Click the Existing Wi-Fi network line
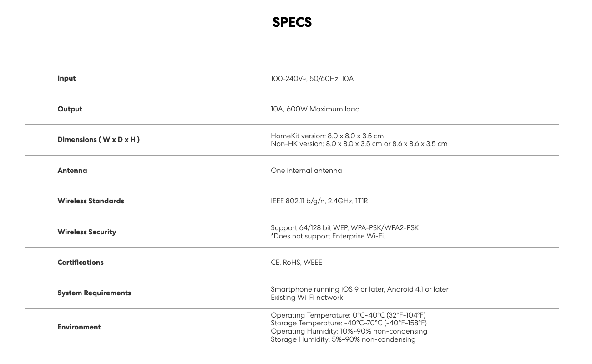 307,298
